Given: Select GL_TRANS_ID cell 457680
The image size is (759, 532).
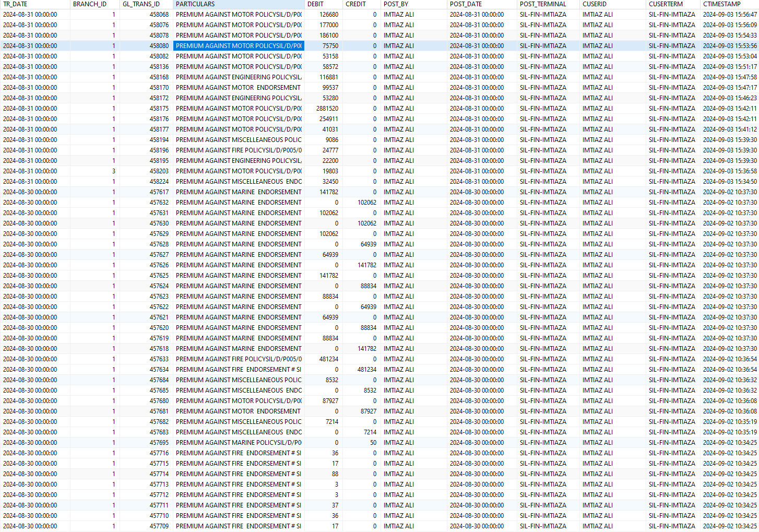Looking at the screenshot, I should [159, 401].
